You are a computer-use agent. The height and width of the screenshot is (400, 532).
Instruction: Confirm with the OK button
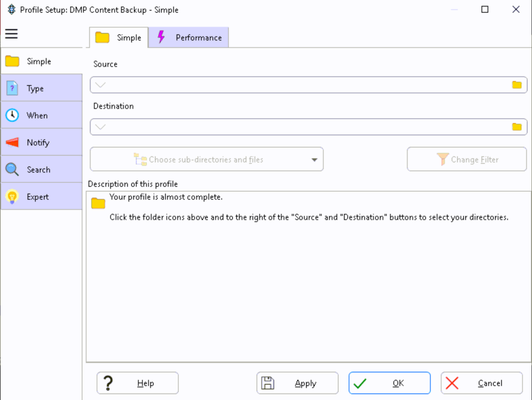[x=389, y=383]
